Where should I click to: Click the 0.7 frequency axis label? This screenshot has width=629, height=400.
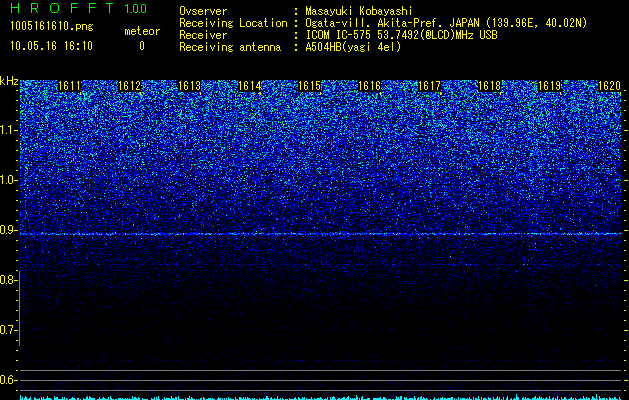pyautogui.click(x=8, y=330)
